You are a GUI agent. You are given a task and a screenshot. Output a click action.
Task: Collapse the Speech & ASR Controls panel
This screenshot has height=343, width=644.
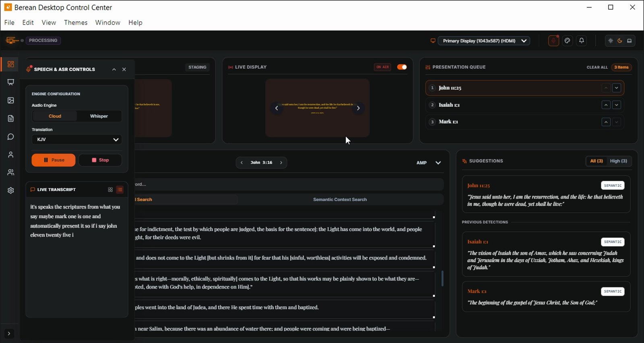pyautogui.click(x=114, y=69)
